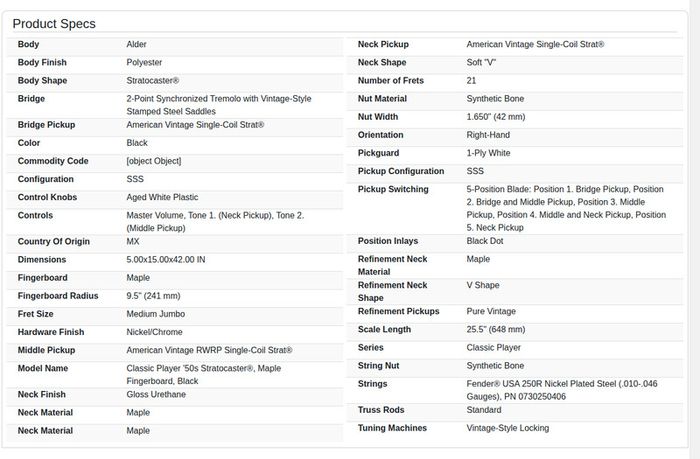Viewport: 700px width, 459px height.
Task: Select the Country Of Origin label
Action: (54, 242)
